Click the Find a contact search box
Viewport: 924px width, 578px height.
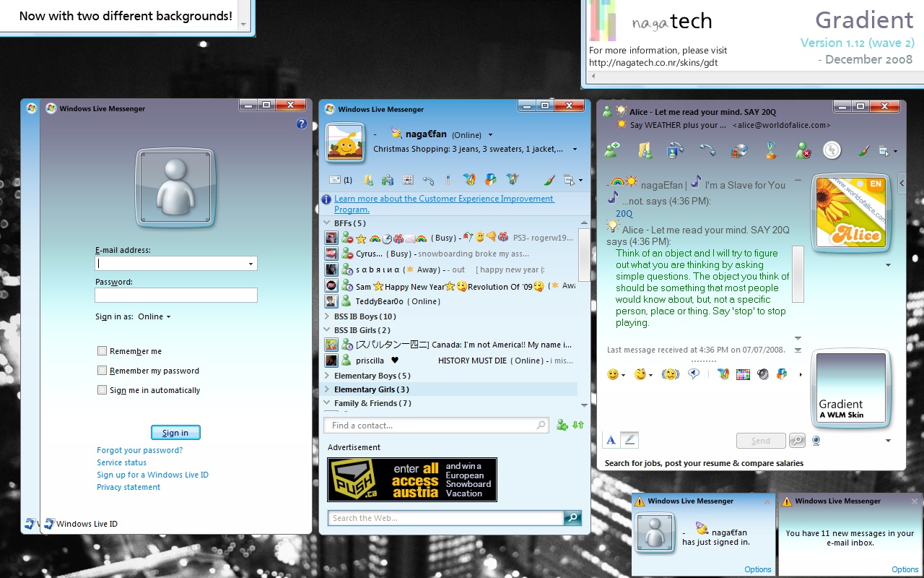point(435,426)
